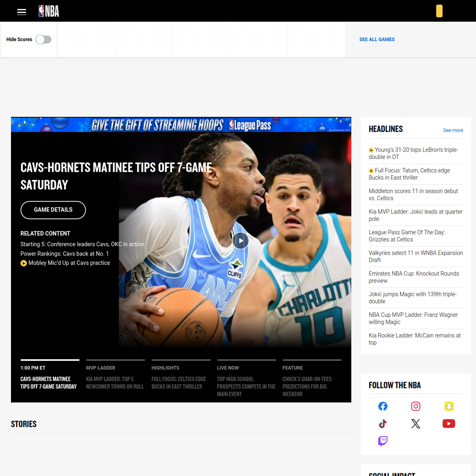Screen dimensions: 476x476
Task: Click the GAME DETAILS button
Action: click(53, 210)
